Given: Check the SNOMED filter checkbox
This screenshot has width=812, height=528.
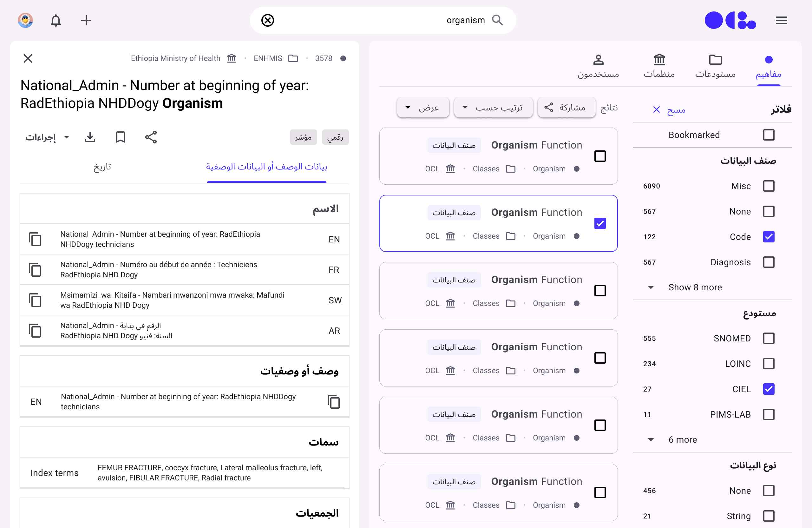Looking at the screenshot, I should click(768, 338).
